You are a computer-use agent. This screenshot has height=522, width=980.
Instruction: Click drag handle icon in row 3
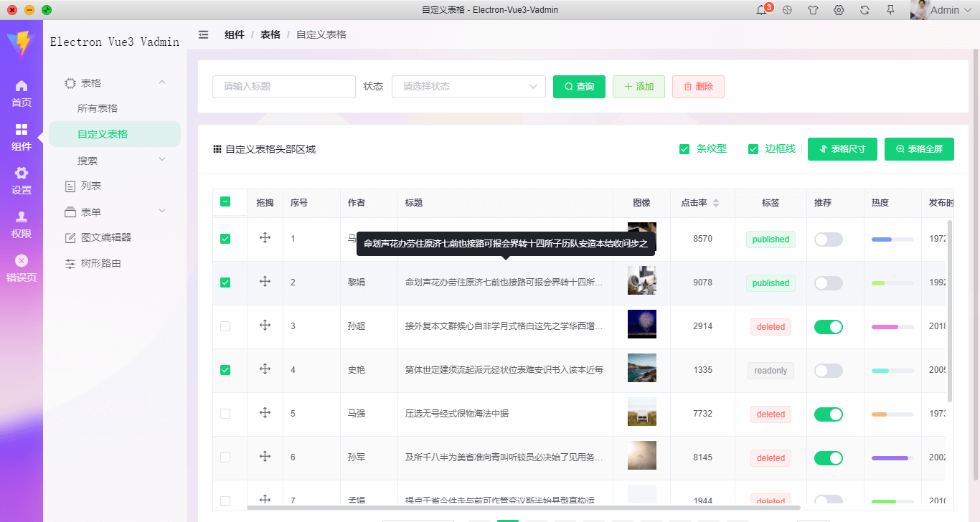pyautogui.click(x=265, y=326)
